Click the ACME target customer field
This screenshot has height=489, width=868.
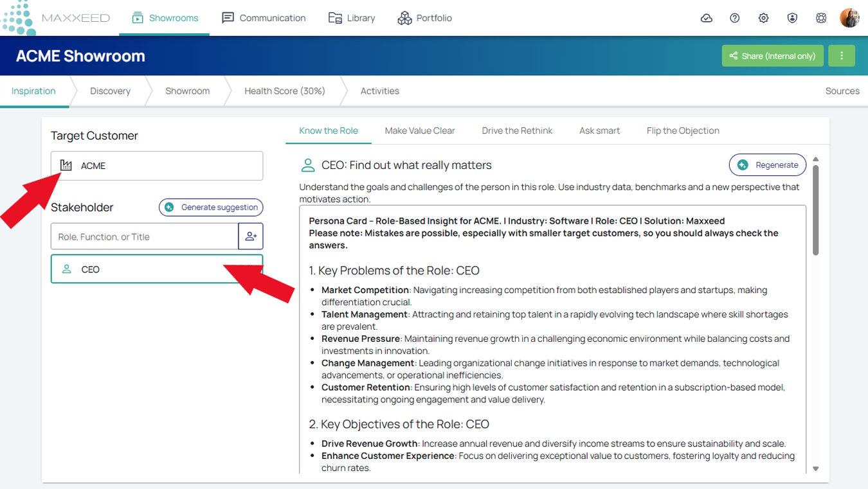tap(157, 166)
